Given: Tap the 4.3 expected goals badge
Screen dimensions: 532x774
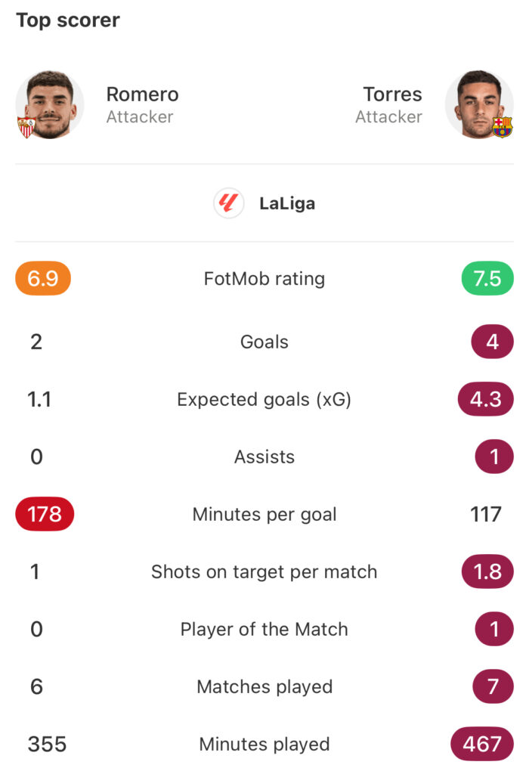Looking at the screenshot, I should [485, 399].
